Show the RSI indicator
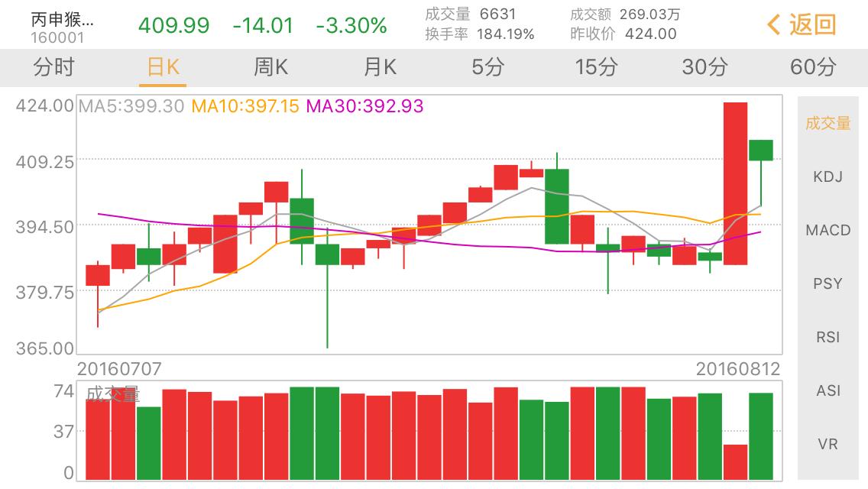 (x=828, y=337)
